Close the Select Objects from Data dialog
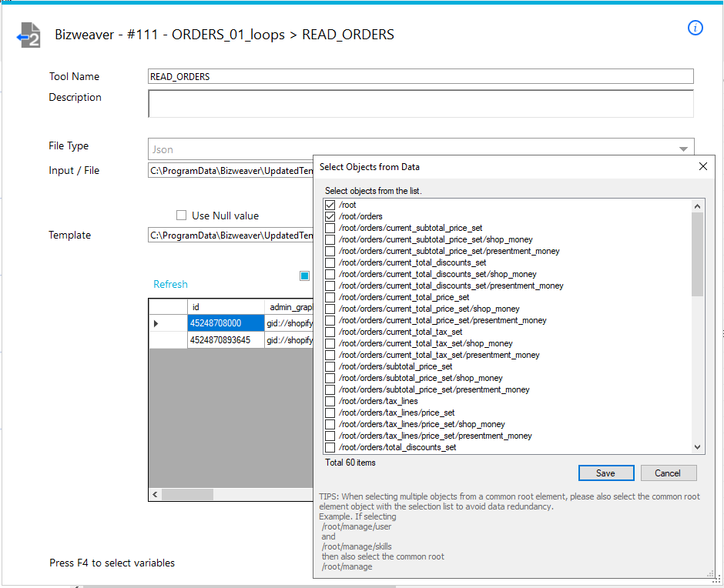Screen dimensions: 724x588 pos(702,166)
